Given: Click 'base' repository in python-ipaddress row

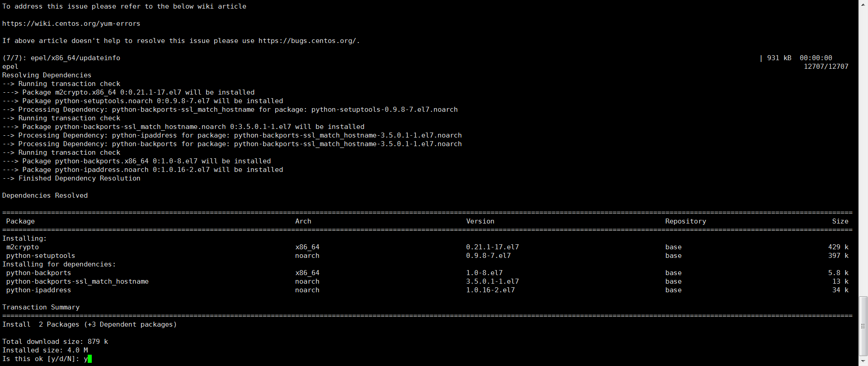Looking at the screenshot, I should tap(673, 290).
